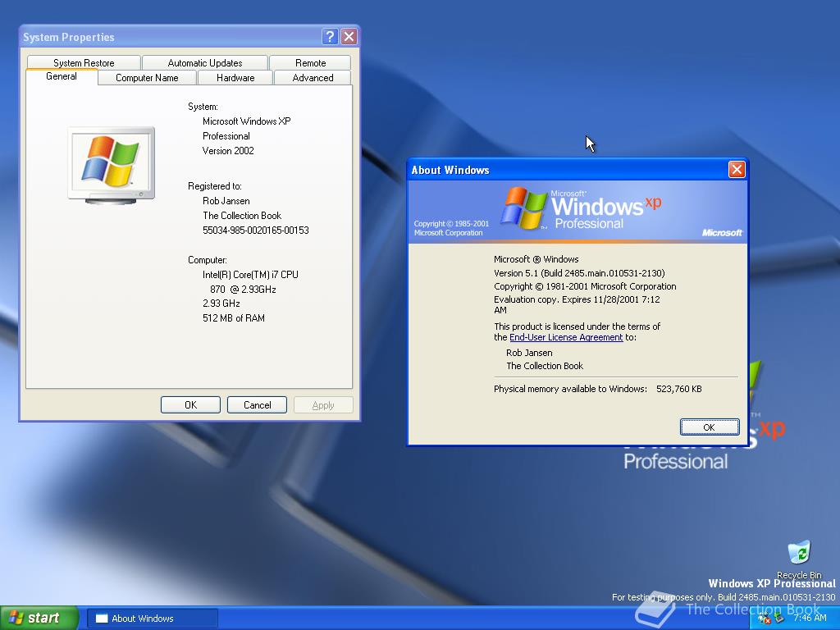This screenshot has height=630, width=840.
Task: Click the '512 MB of RAM' text
Action: click(234, 317)
